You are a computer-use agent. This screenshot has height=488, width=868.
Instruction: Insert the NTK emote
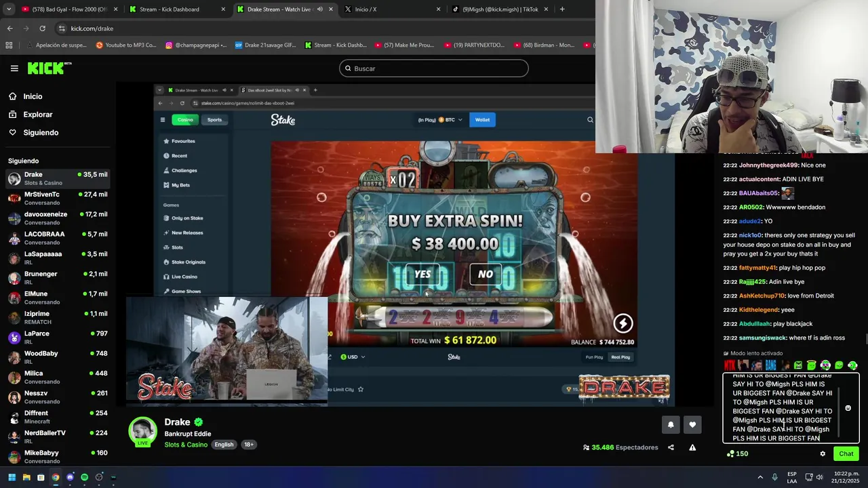(x=730, y=365)
